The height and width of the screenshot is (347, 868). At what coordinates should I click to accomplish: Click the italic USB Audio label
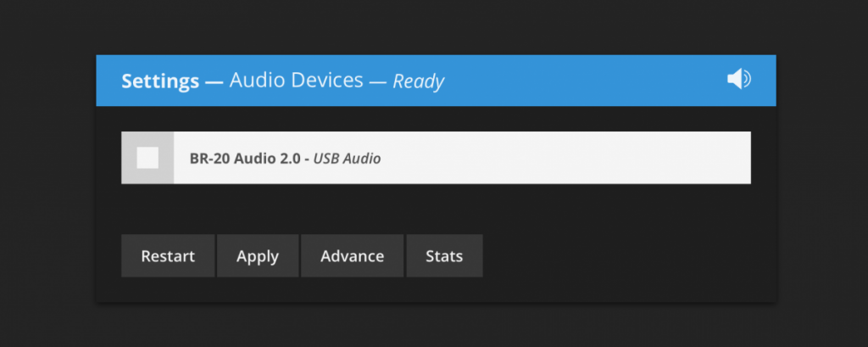pyautogui.click(x=347, y=160)
